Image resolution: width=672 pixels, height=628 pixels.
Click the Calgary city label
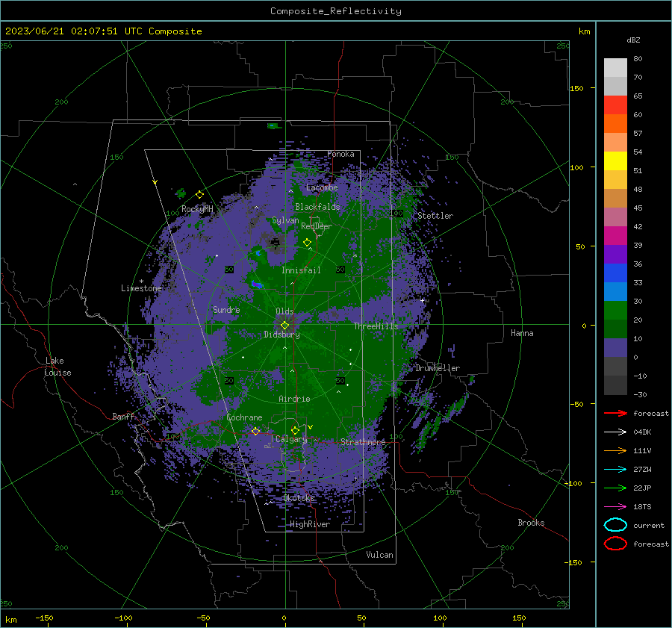(x=291, y=439)
